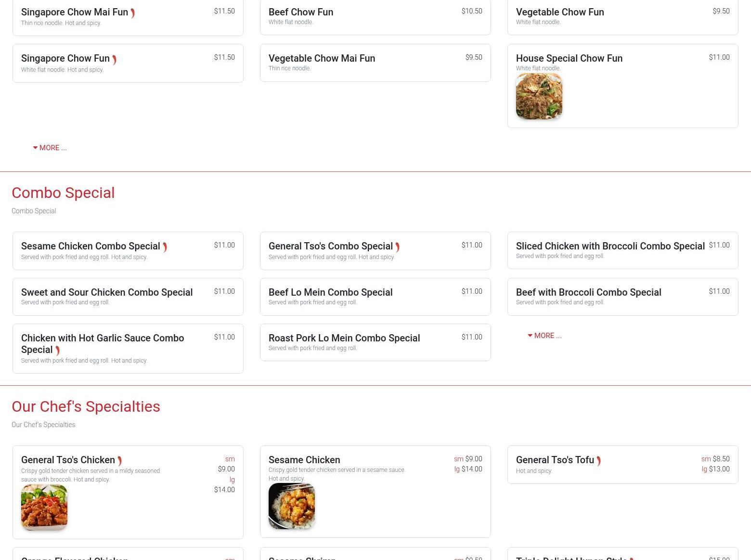Screen dimensions: 751x560
Task: Open the House Special Chow Fun photo
Action: [539, 96]
